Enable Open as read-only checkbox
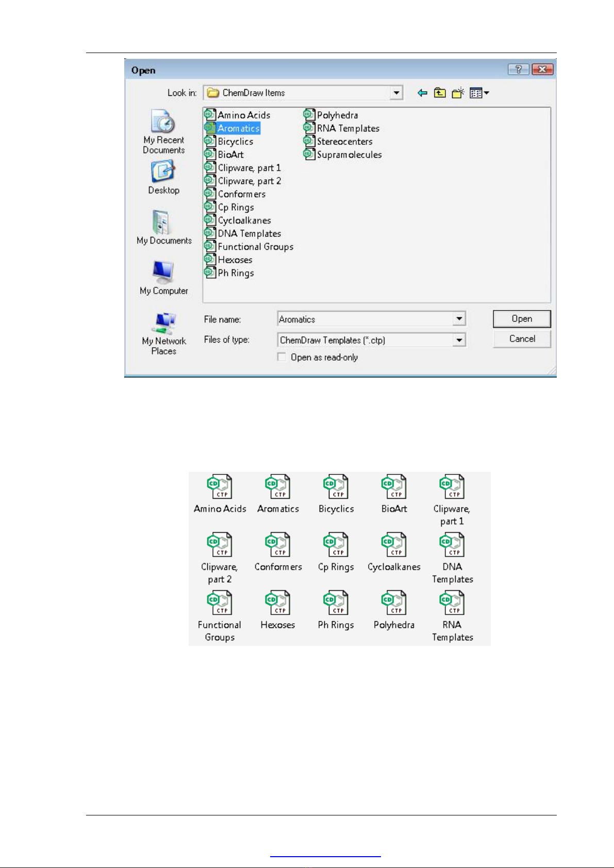 pyautogui.click(x=282, y=357)
